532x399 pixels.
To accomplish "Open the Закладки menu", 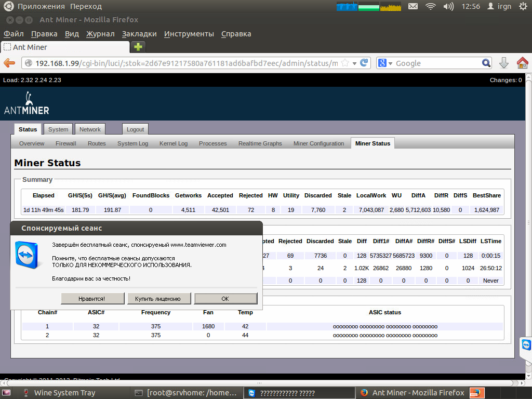I will pyautogui.click(x=139, y=34).
